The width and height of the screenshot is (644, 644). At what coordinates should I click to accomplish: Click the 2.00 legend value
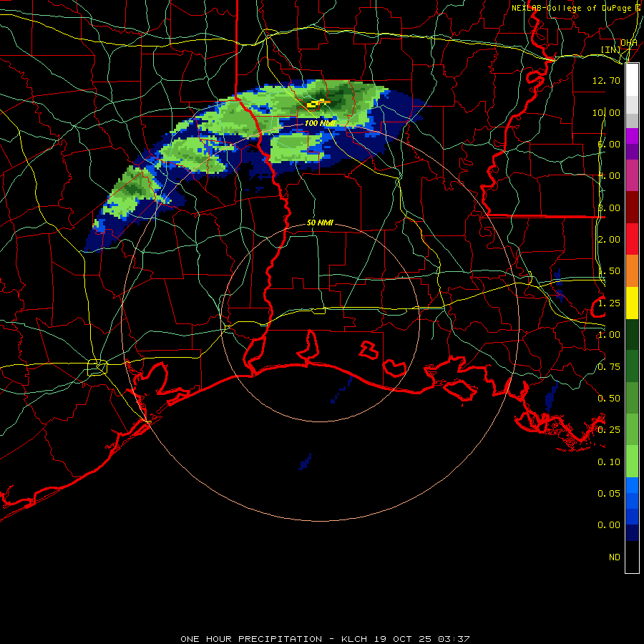point(609,240)
